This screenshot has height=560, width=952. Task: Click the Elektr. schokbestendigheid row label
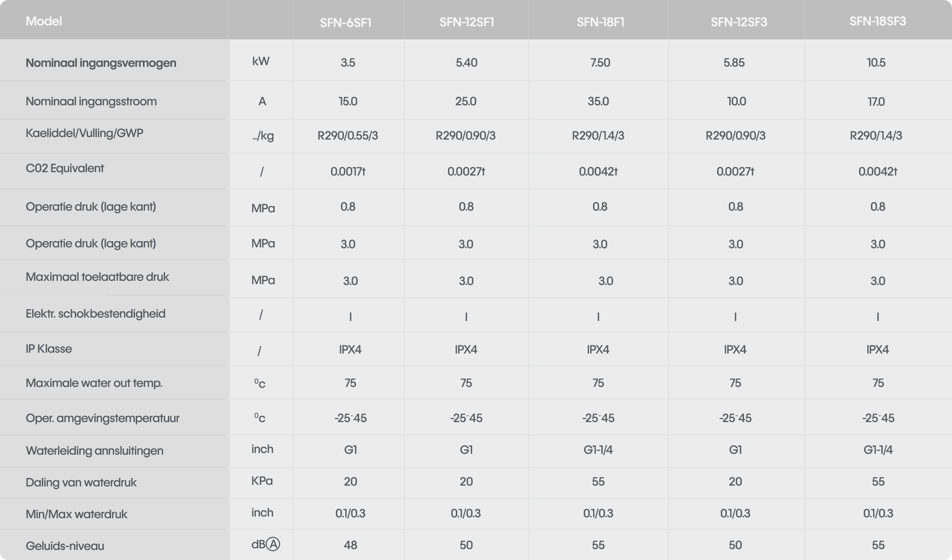click(x=95, y=314)
